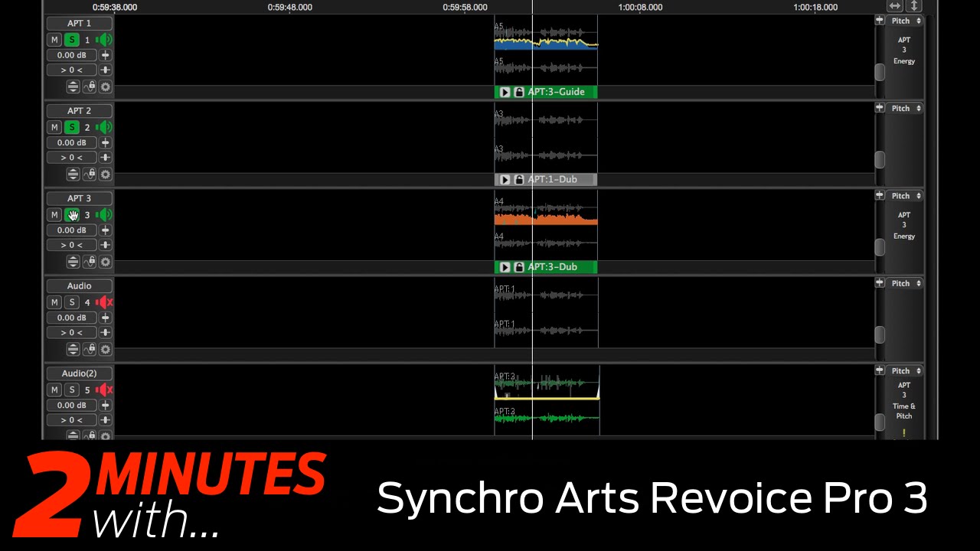Viewport: 980px width, 551px height.
Task: Click the Audio(2) volume fader icon
Action: point(106,405)
